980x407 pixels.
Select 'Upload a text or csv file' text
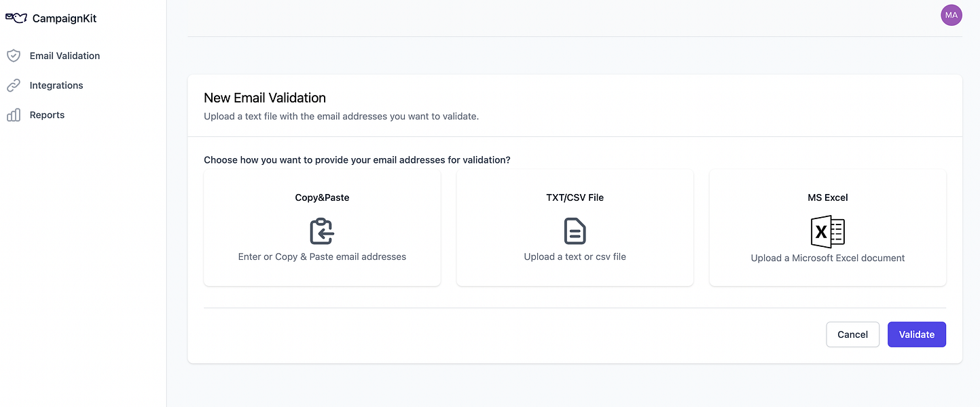pos(575,257)
